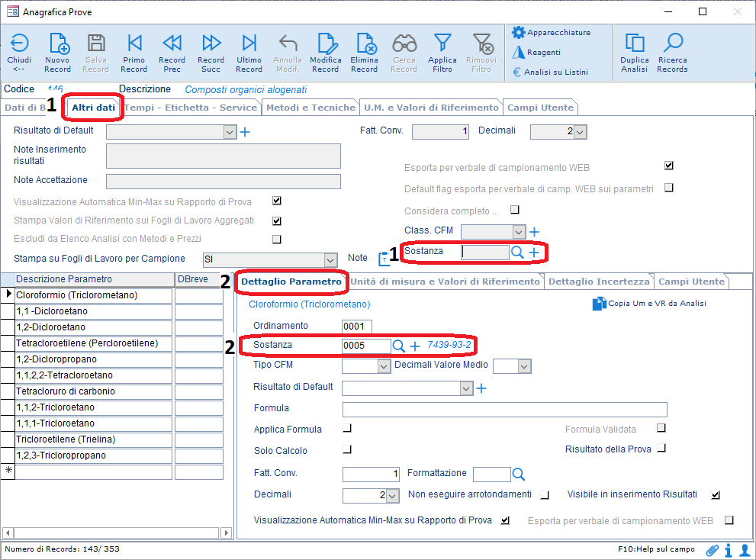Select Tricloroetilene (Trielina) row
The width and height of the screenshot is (756, 560).
coord(94,440)
